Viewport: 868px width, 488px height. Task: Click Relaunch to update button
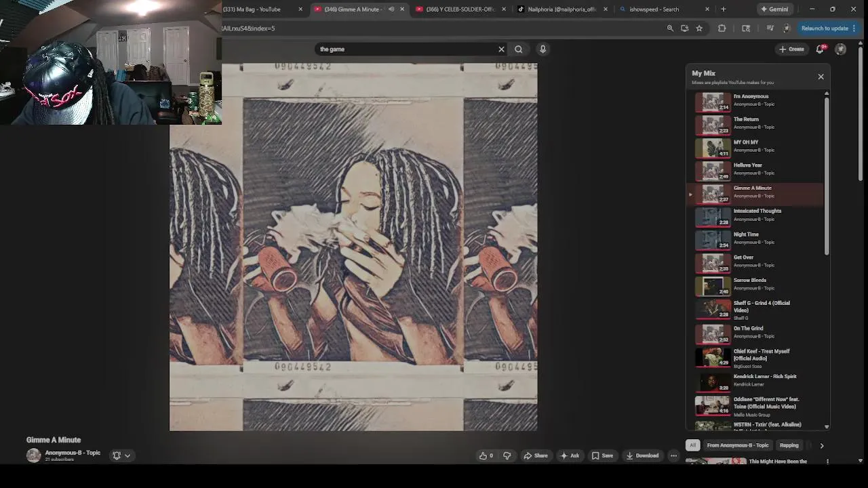[x=825, y=28]
